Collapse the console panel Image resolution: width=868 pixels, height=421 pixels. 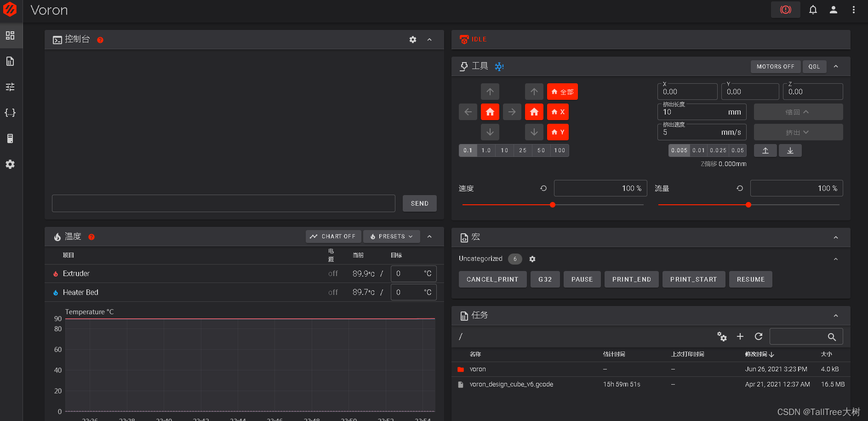(x=429, y=40)
